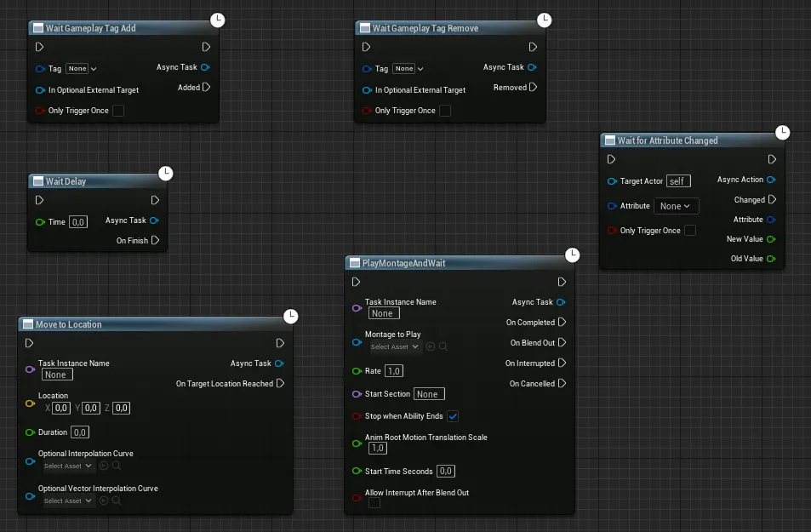Click the clock icon on Wait Gameplay Tag Add
811x532 pixels.
pyautogui.click(x=217, y=20)
